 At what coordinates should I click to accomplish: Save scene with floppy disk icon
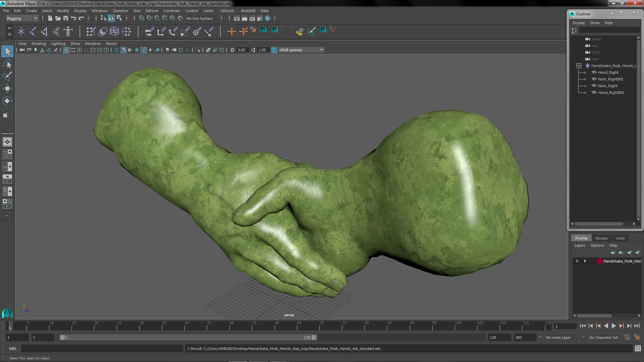(x=65, y=18)
